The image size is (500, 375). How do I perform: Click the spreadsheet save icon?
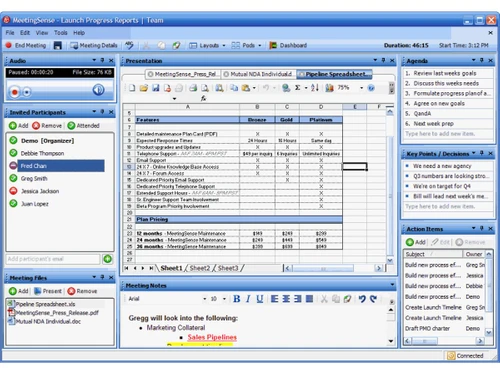pyautogui.click(x=155, y=88)
